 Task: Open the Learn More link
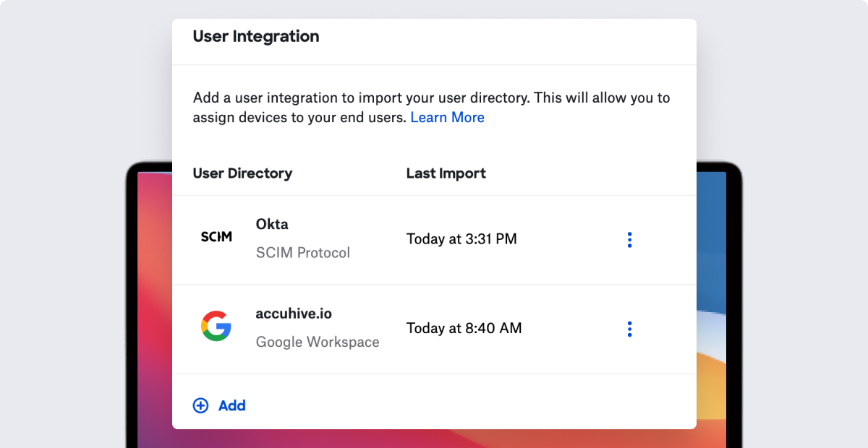tap(447, 117)
